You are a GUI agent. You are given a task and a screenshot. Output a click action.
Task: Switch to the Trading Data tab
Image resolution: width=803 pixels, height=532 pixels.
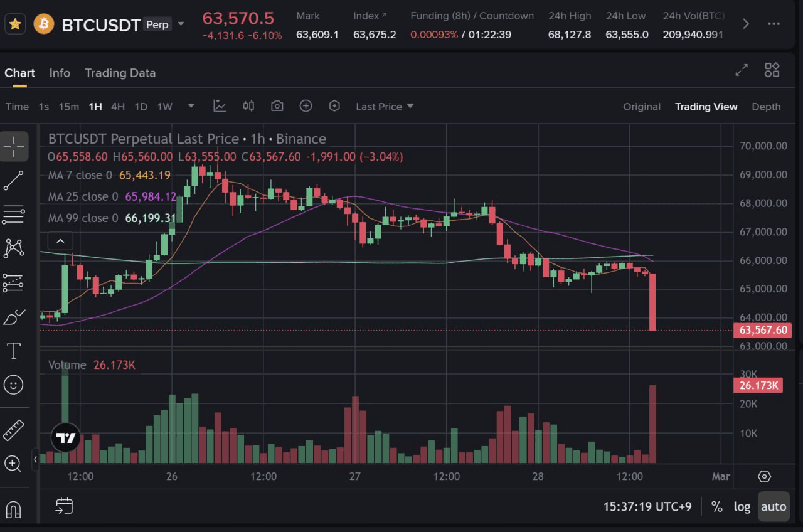tap(120, 73)
